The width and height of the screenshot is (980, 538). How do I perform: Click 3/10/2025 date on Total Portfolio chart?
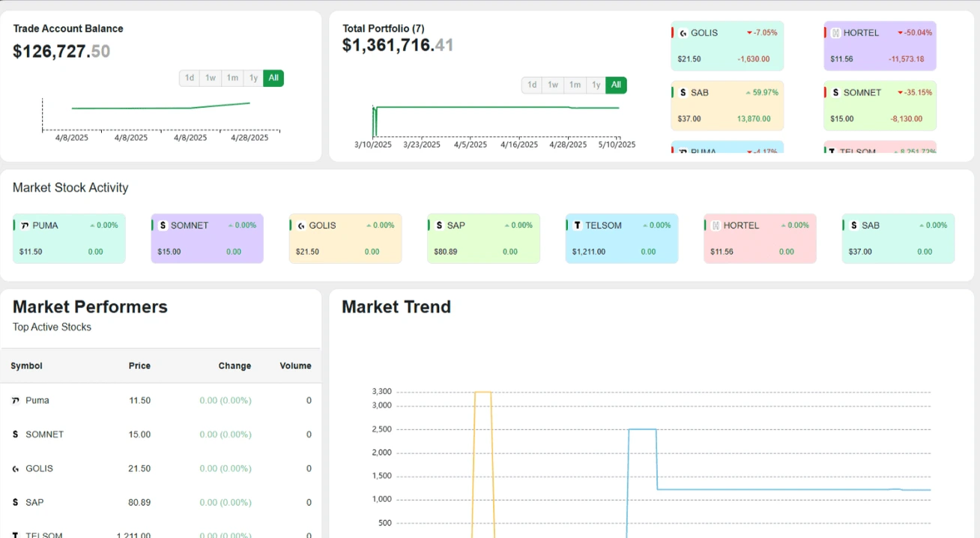(373, 145)
